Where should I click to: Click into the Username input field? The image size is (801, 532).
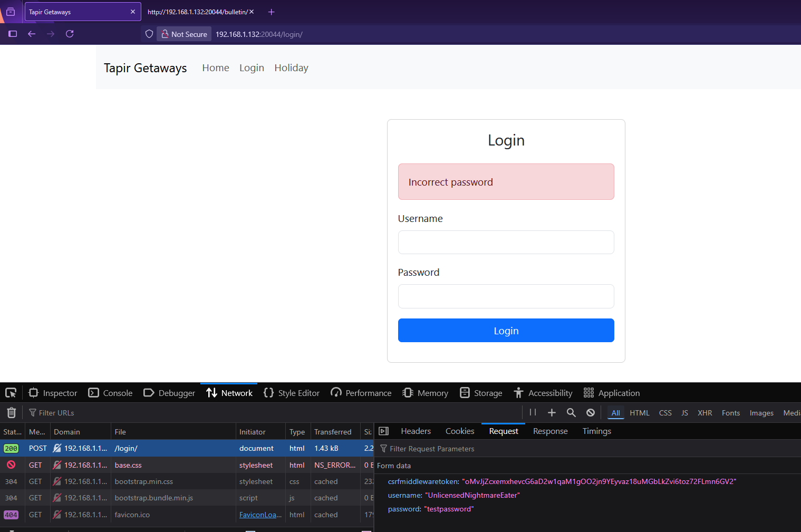point(506,243)
